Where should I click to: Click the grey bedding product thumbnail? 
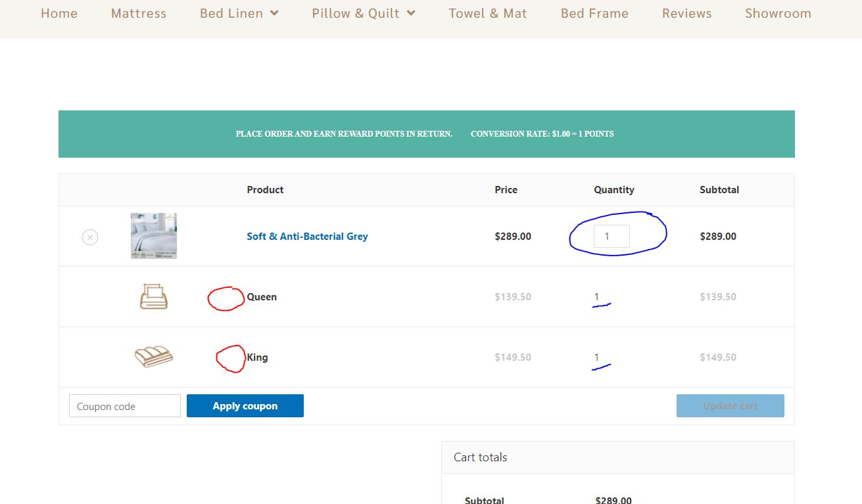click(x=154, y=236)
